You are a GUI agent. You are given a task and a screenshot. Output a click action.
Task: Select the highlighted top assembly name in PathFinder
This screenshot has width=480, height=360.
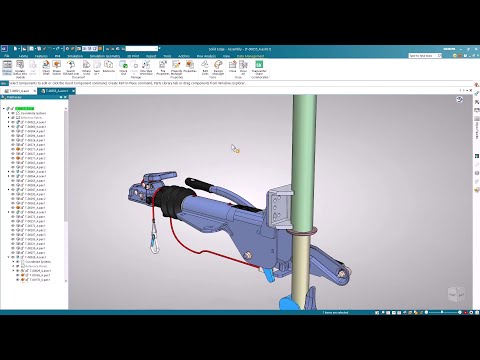point(25,109)
